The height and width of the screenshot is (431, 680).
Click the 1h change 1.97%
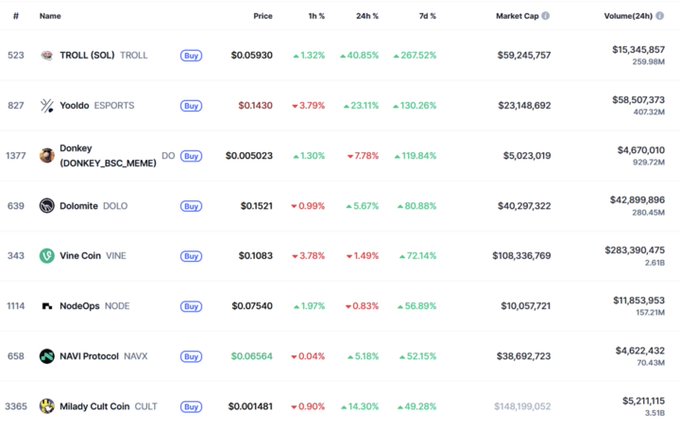point(309,306)
